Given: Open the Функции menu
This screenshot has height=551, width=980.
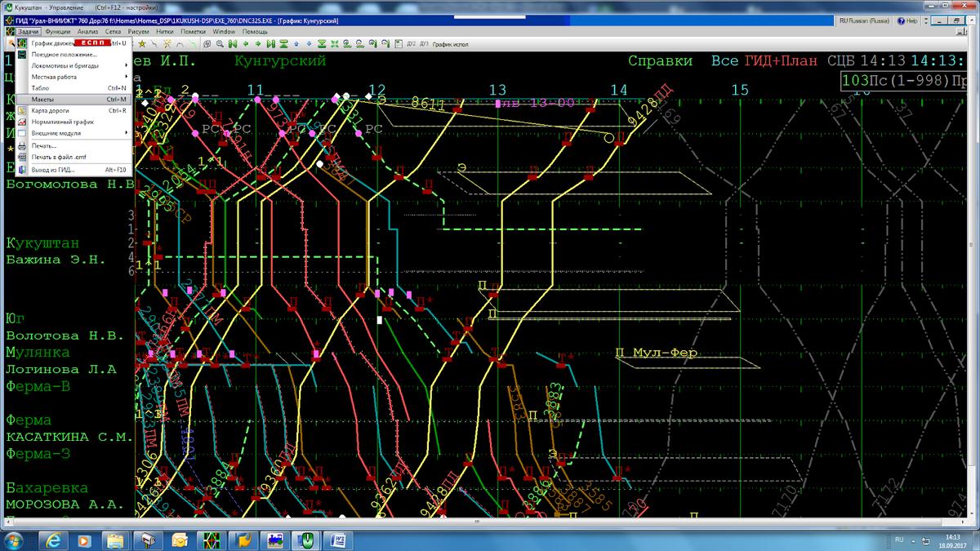Looking at the screenshot, I should (x=58, y=31).
